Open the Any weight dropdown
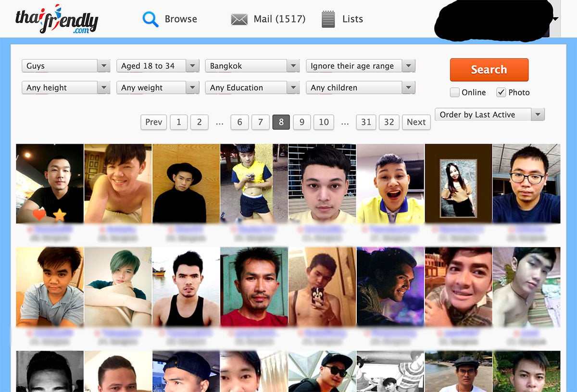Viewport: 577px width, 392px height. click(158, 87)
